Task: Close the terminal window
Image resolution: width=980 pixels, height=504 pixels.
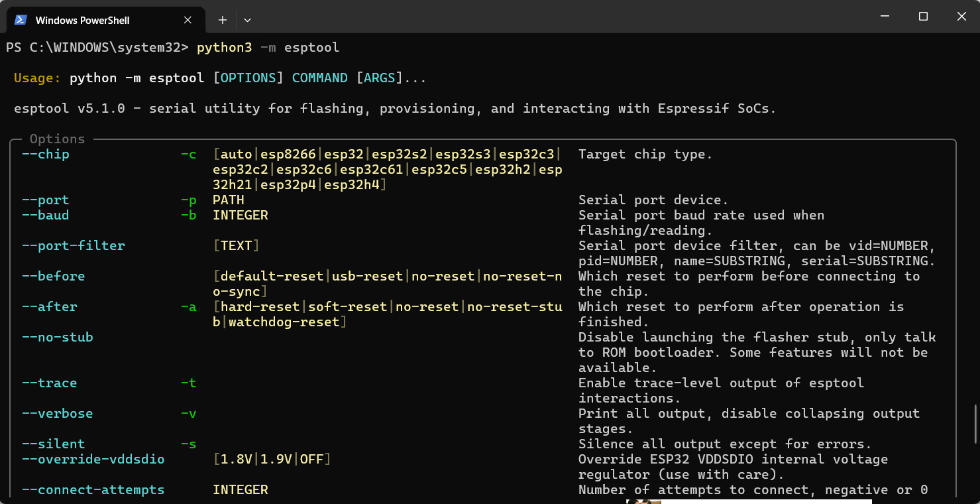Action: pyautogui.click(x=961, y=17)
